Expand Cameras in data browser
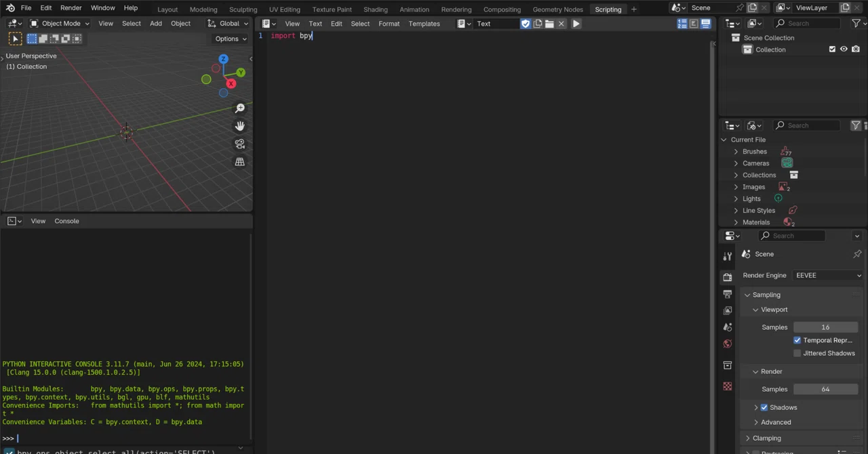This screenshot has height=454, width=868. 736,163
